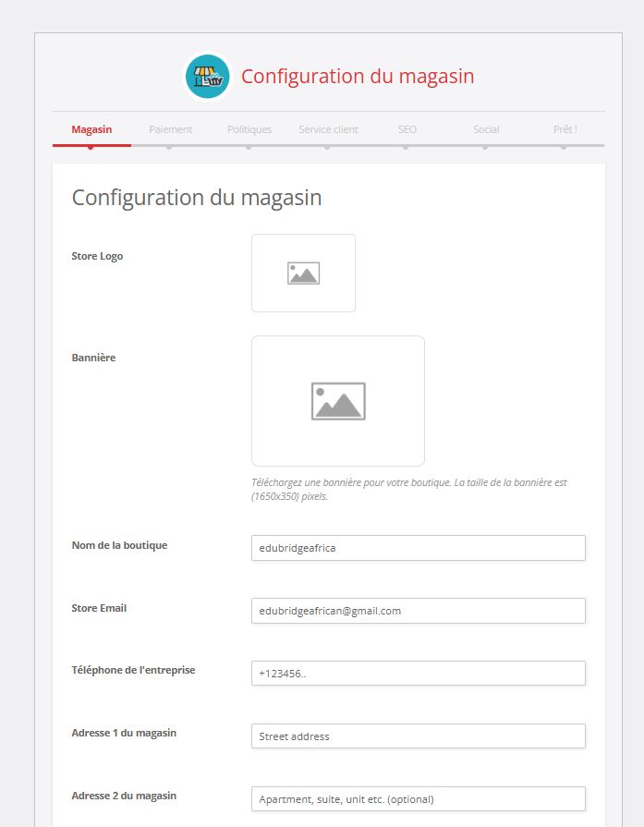Select the Téléphone de l'entreprise field
644x827 pixels.
[x=418, y=674]
